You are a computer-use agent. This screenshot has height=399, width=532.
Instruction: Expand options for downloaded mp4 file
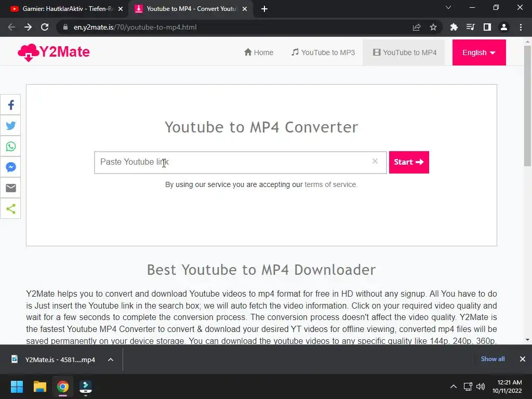(x=111, y=360)
